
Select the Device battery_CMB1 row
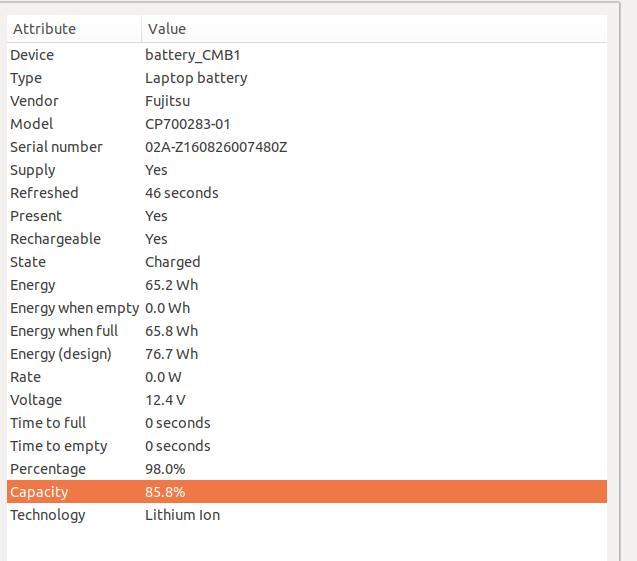307,55
